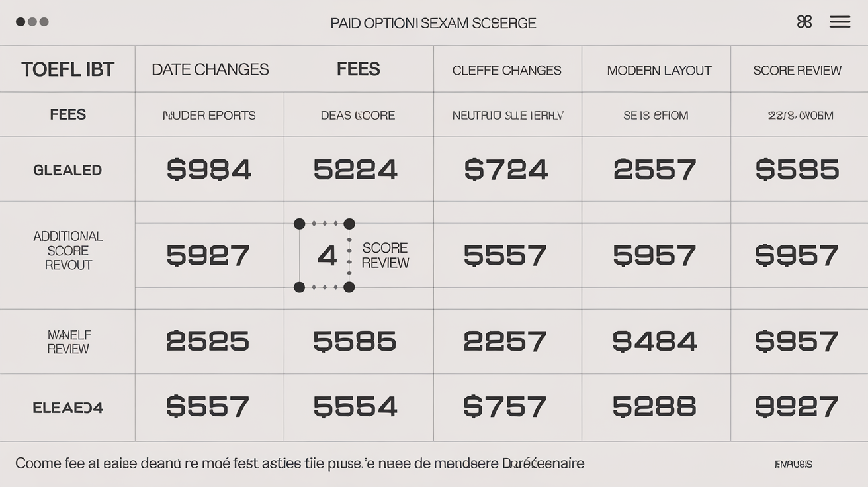Image resolution: width=868 pixels, height=487 pixels.
Task: Select the top-right selection handle dot
Action: (x=349, y=224)
